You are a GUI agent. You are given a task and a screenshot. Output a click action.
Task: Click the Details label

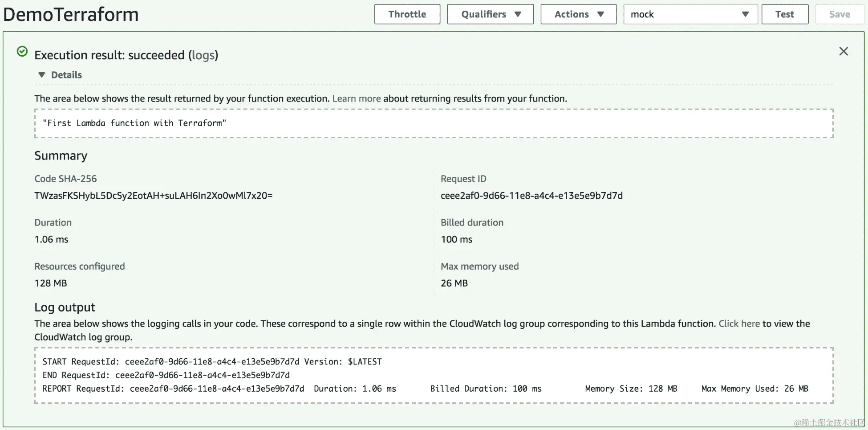click(66, 75)
